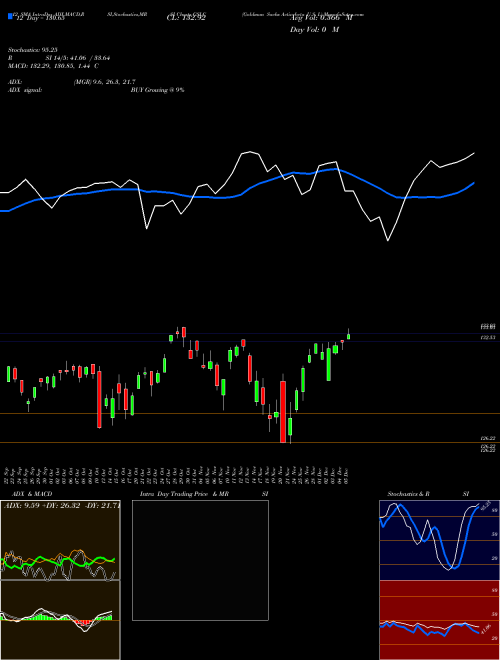Image resolution: width=500 pixels, height=660 pixels.
Task: Click the last green candlestick on the chart
Action: 348,336
